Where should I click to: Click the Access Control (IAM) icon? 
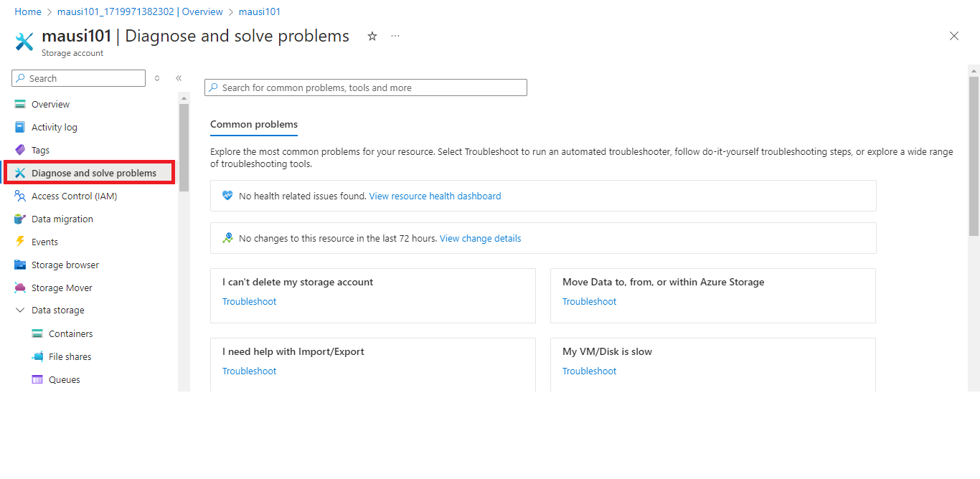[x=20, y=196]
